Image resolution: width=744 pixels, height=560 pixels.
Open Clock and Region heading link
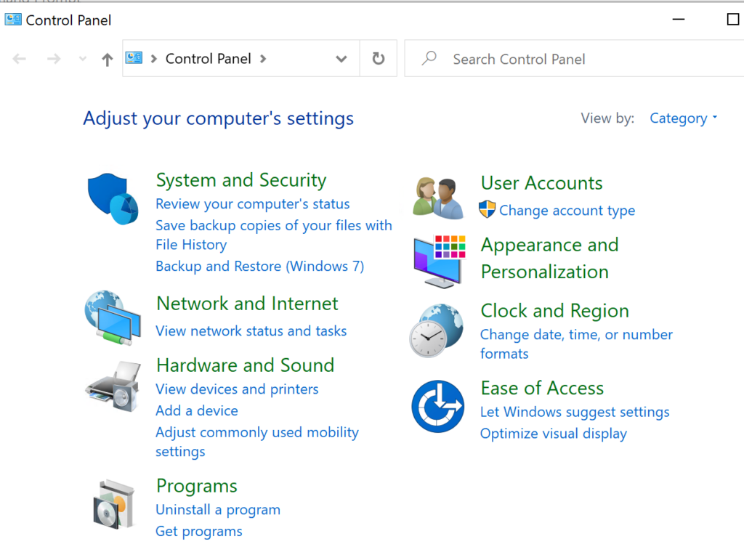[x=554, y=311]
